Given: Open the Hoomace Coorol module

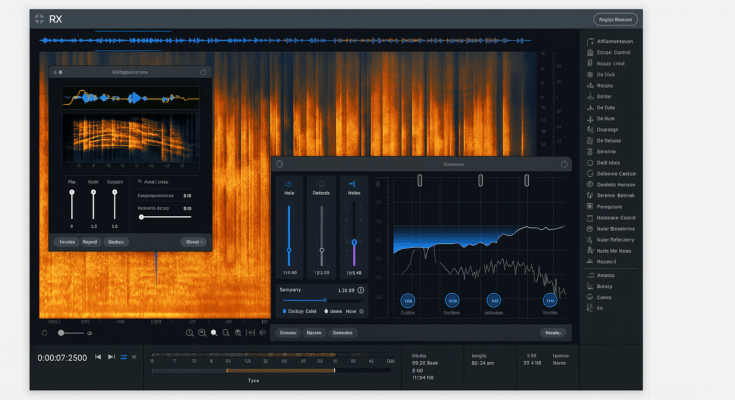Looking at the screenshot, I should click(611, 218).
